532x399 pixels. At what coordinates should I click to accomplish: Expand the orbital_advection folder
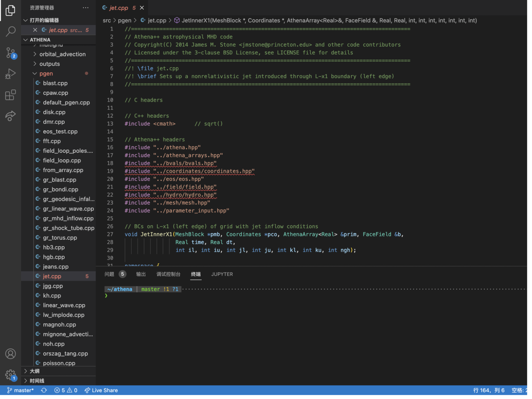click(62, 54)
